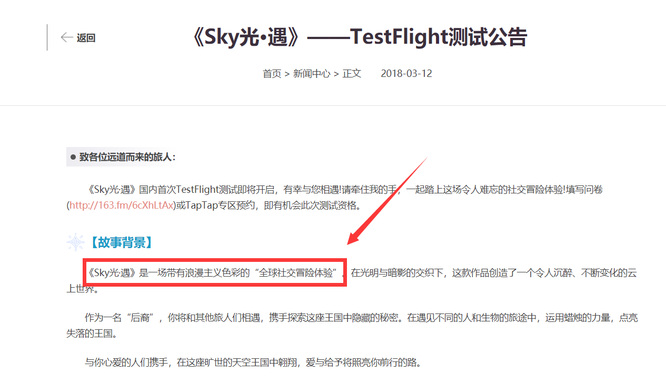666x382 pixels.
Task: Click the heading 致各位远道而来的旅人
Action: [127, 157]
